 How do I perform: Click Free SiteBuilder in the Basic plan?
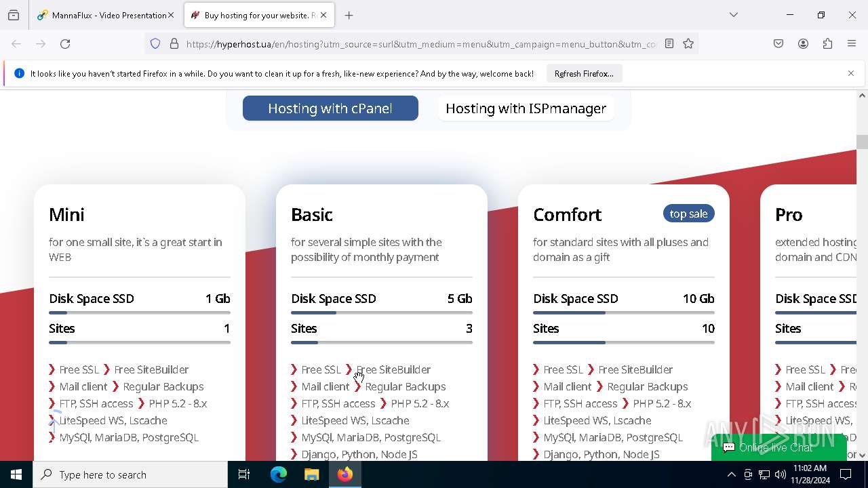[393, 369]
